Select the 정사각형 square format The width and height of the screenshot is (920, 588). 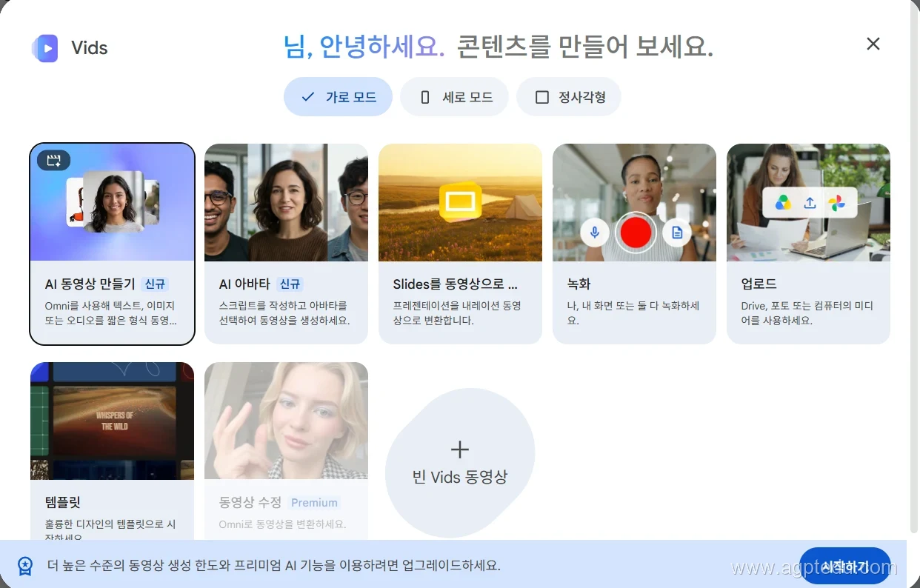pos(568,97)
